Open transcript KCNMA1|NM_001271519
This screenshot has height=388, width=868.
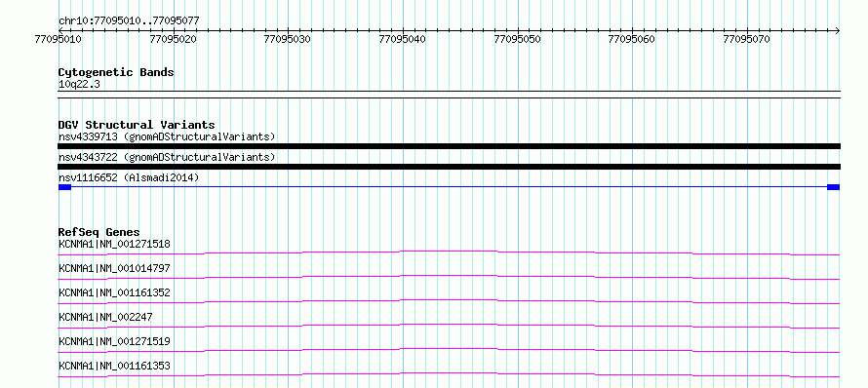[x=114, y=341]
